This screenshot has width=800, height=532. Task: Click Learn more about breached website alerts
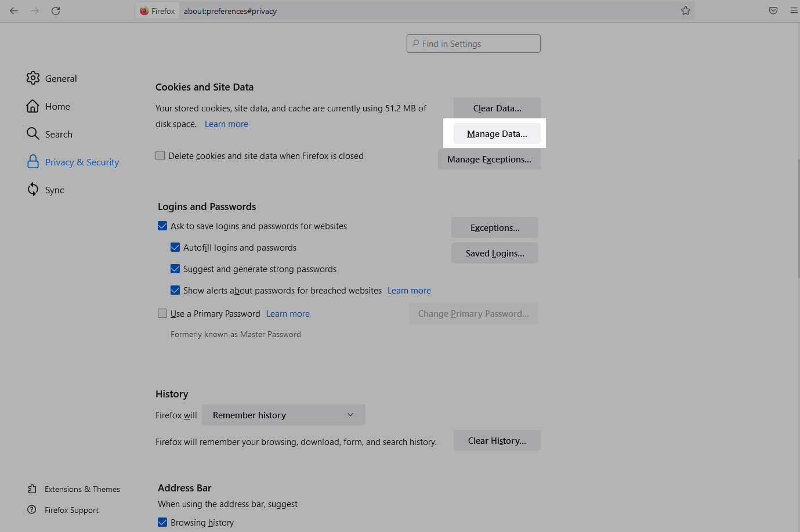click(x=409, y=291)
